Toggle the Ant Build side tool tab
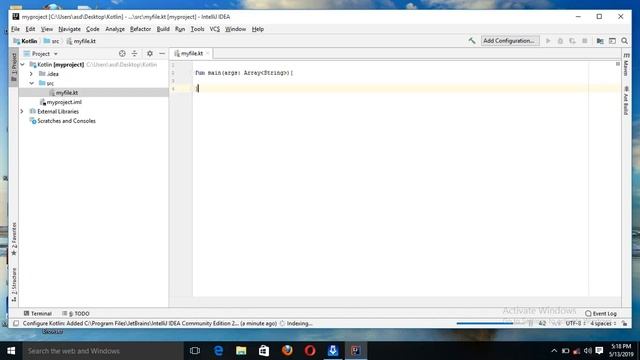 point(626,100)
